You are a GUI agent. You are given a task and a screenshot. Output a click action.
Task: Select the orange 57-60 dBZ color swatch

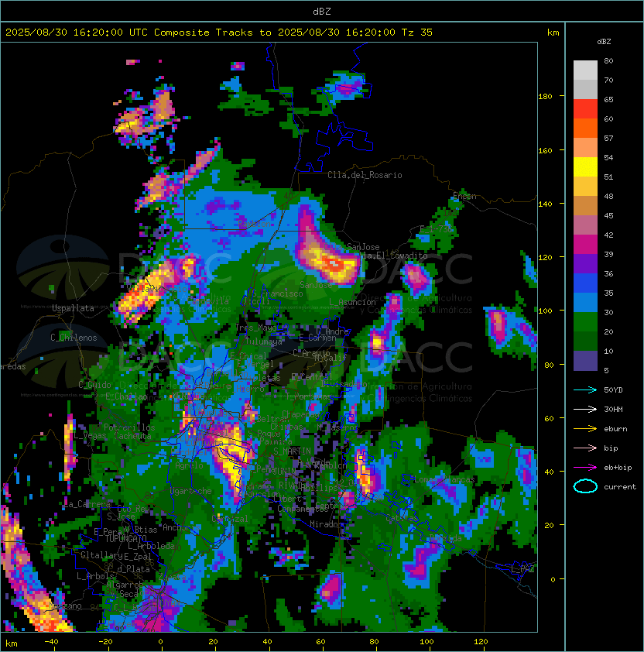tap(585, 129)
